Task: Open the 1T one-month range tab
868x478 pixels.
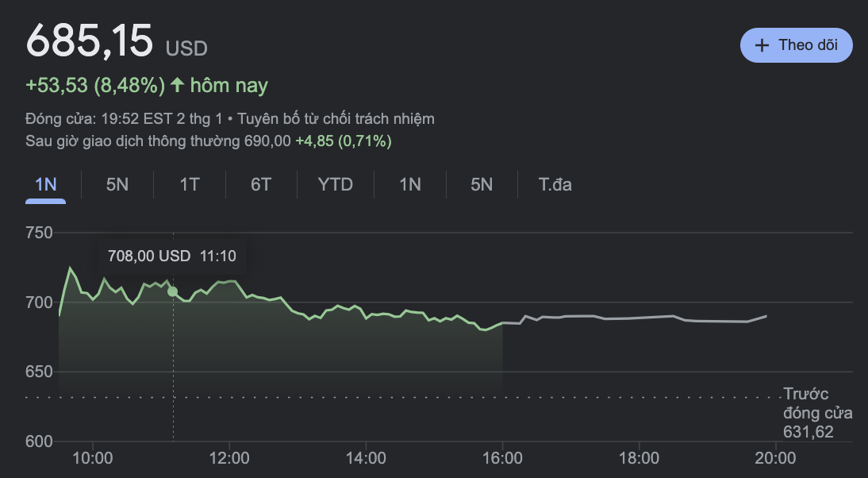Action: click(189, 185)
